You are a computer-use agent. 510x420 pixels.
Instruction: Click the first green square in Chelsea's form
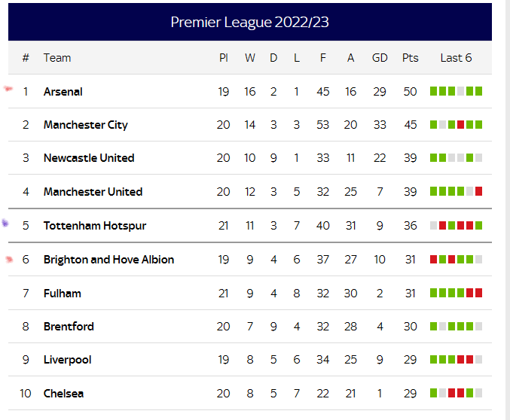click(x=434, y=393)
